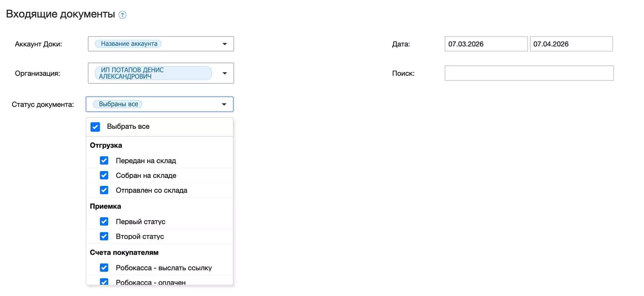This screenshot has height=296, width=644.
Task: Uncheck 'Первый статус' option
Action: pyautogui.click(x=104, y=222)
